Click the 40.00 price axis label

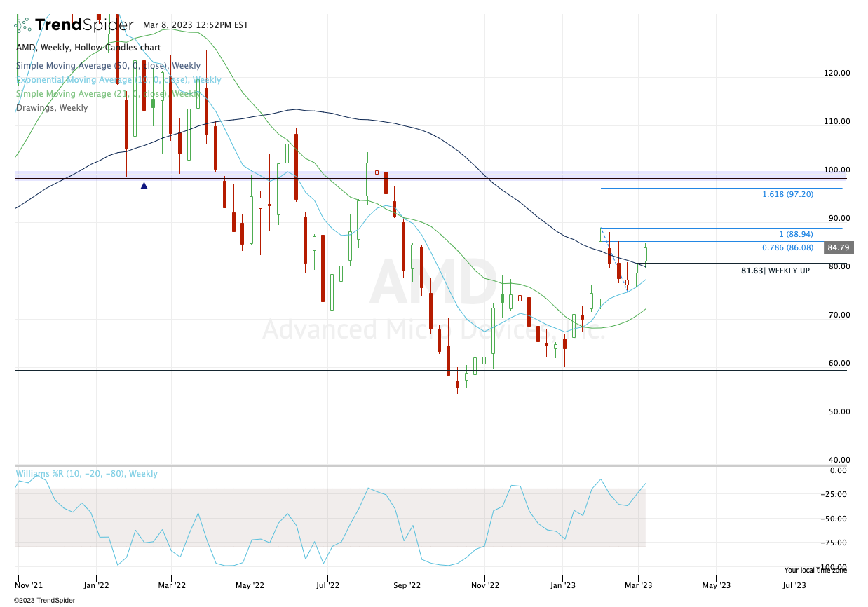[839, 460]
